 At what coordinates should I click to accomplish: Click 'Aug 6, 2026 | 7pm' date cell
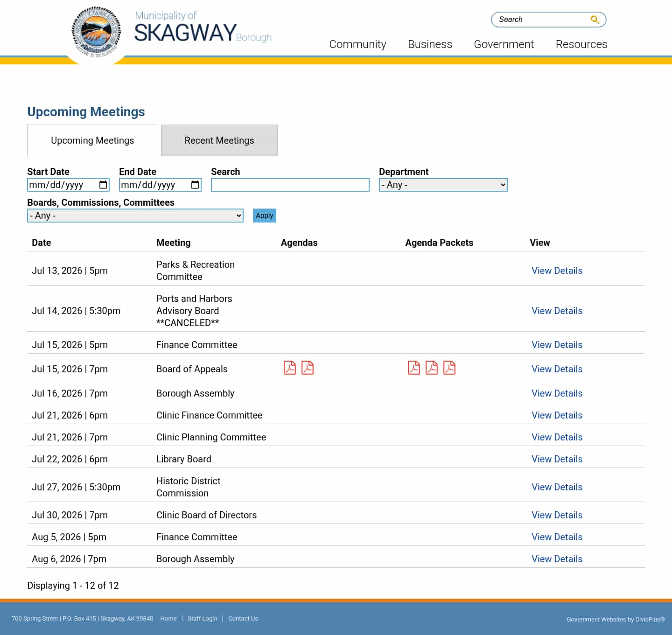(x=69, y=559)
